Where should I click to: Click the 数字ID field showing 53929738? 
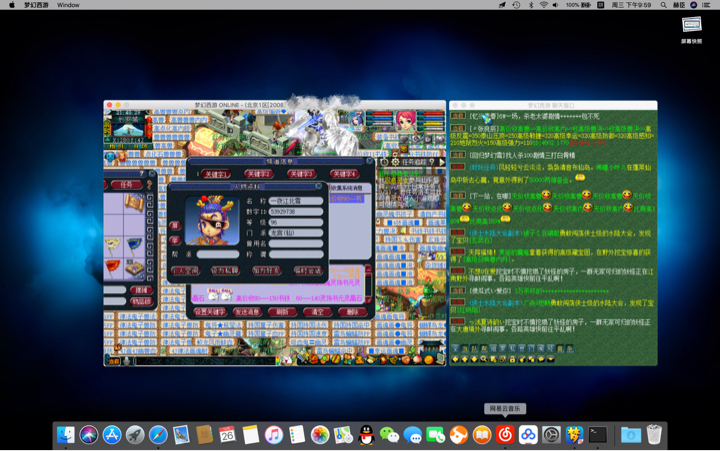[x=296, y=212]
